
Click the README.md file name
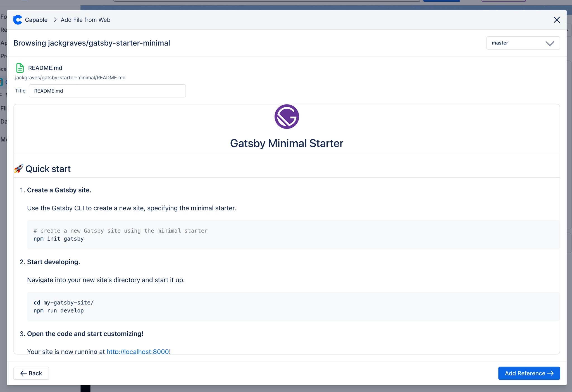pyautogui.click(x=45, y=68)
